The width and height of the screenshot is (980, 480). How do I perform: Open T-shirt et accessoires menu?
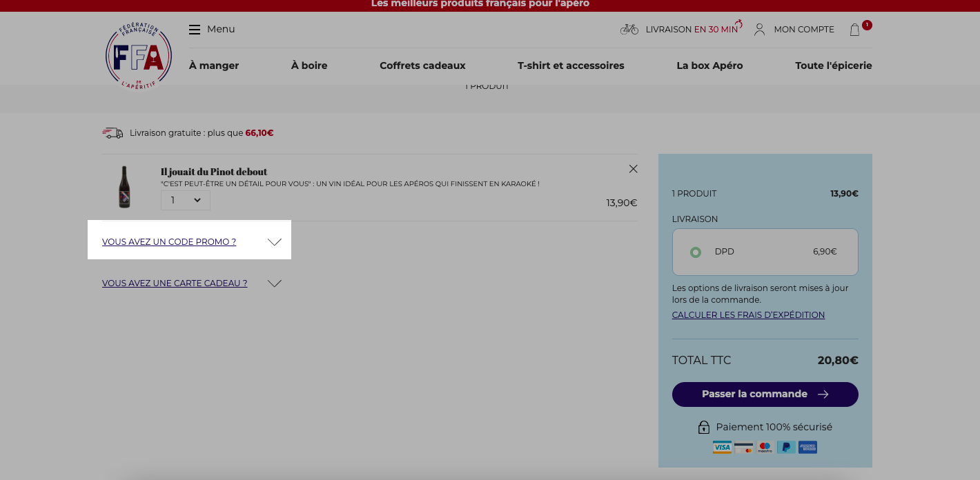[571, 66]
